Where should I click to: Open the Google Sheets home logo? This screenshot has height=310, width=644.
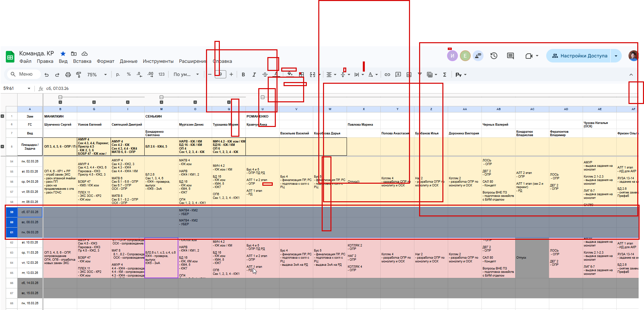pyautogui.click(x=10, y=57)
